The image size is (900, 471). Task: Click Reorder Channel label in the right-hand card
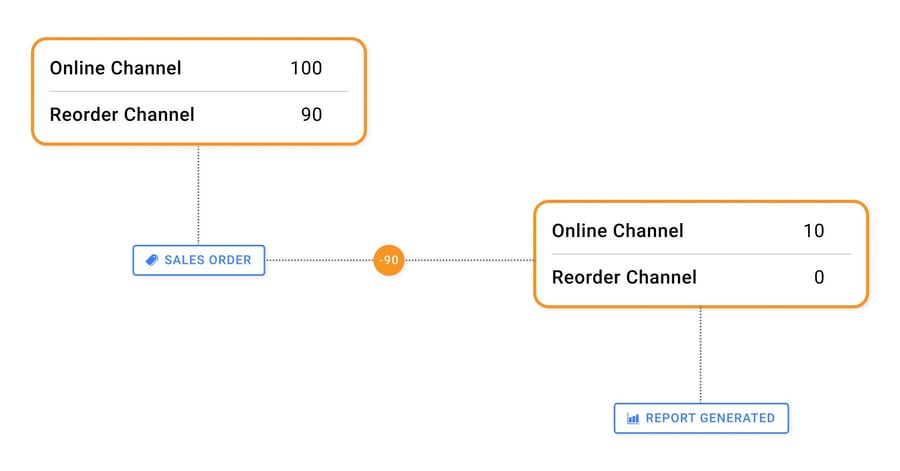tap(624, 277)
